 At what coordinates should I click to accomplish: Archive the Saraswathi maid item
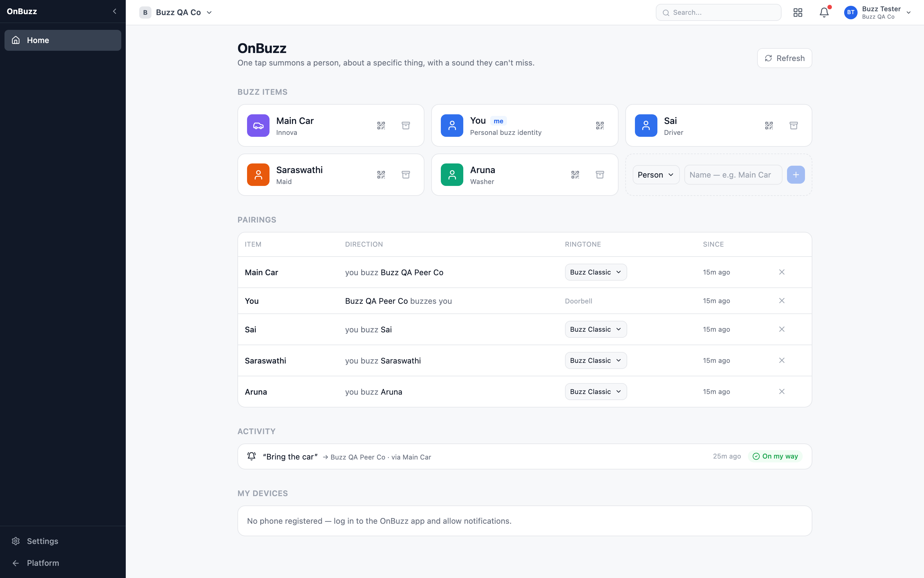tap(406, 175)
